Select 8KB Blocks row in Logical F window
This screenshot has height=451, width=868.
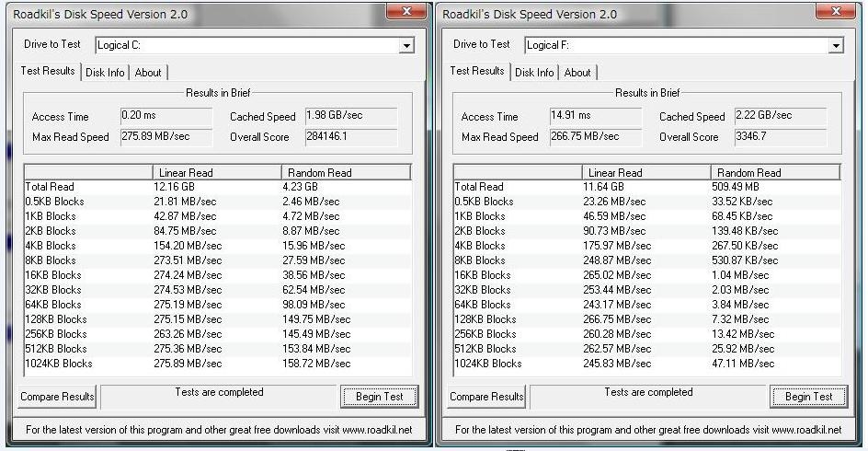click(x=646, y=260)
